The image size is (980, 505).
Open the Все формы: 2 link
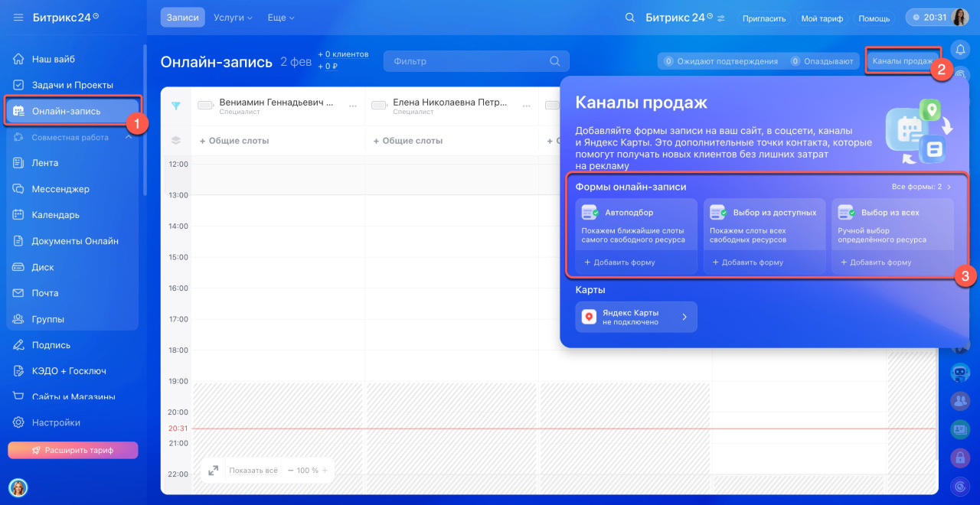pos(921,187)
